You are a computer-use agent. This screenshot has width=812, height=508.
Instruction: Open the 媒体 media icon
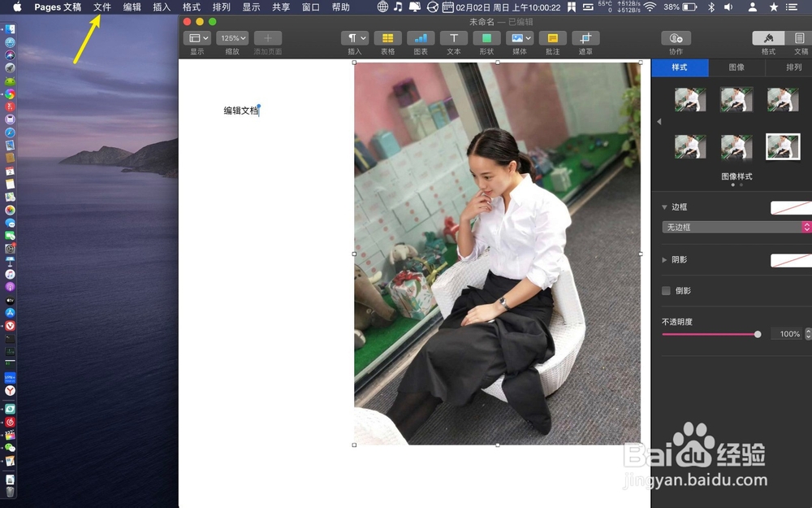point(519,37)
